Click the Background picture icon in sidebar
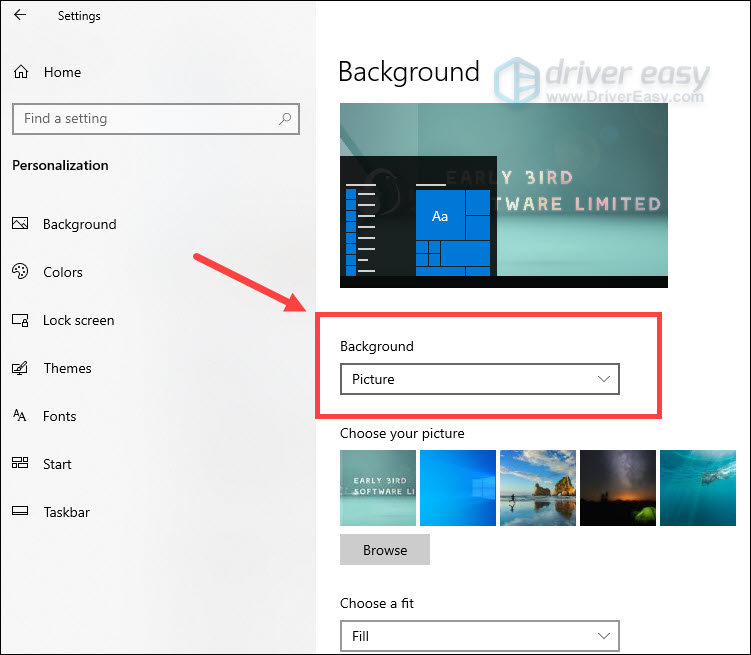The image size is (751, 655). tap(20, 224)
